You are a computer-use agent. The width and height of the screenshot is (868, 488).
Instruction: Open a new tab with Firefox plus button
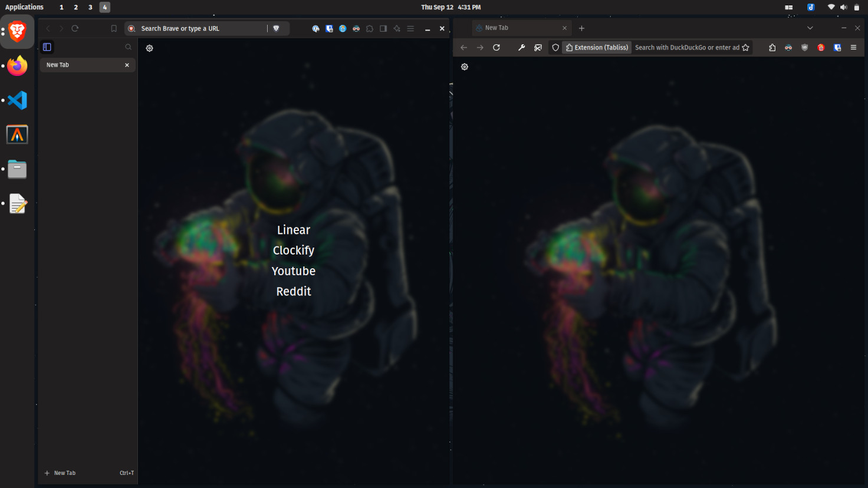(x=581, y=28)
